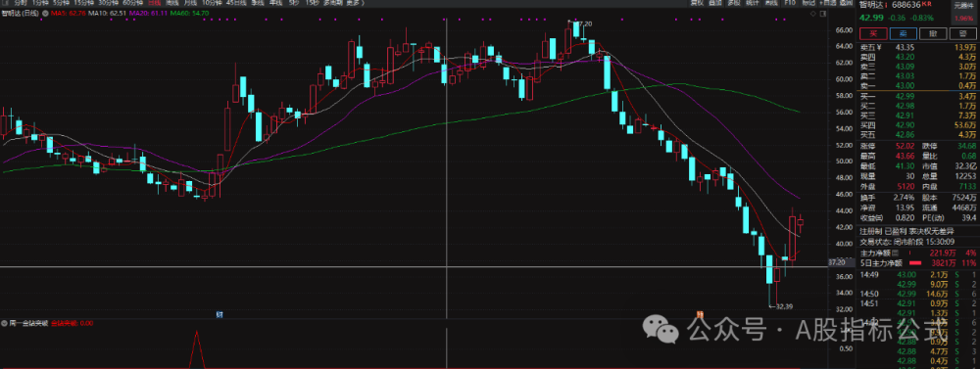Select the 45日线 period tab

click(236, 3)
